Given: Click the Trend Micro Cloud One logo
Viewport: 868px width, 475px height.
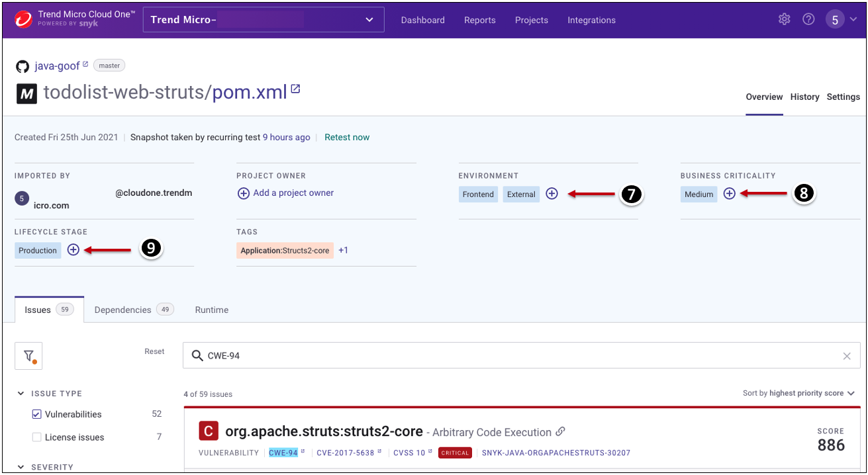Looking at the screenshot, I should (23, 19).
